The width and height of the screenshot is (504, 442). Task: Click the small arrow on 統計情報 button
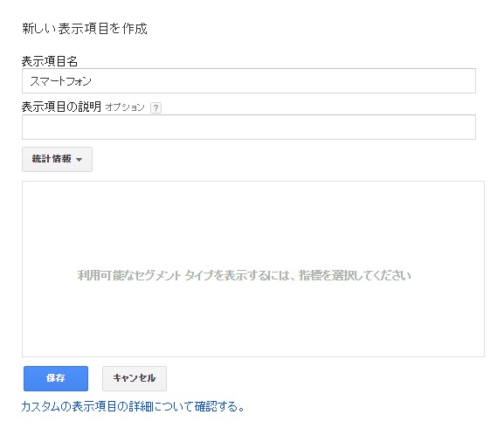(79, 160)
